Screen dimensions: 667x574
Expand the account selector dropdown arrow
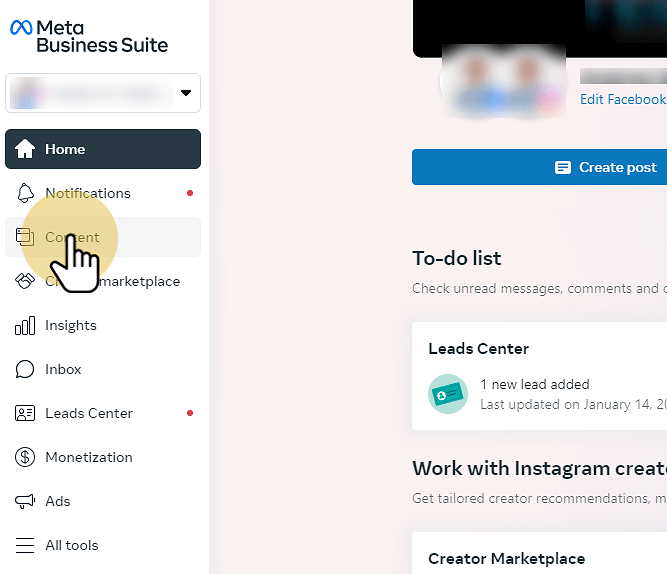(x=186, y=93)
